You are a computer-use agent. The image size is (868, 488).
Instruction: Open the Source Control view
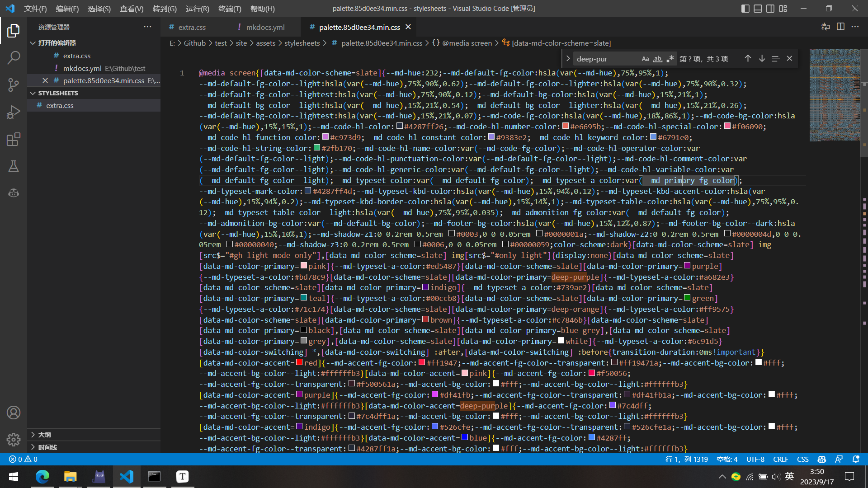coord(14,84)
